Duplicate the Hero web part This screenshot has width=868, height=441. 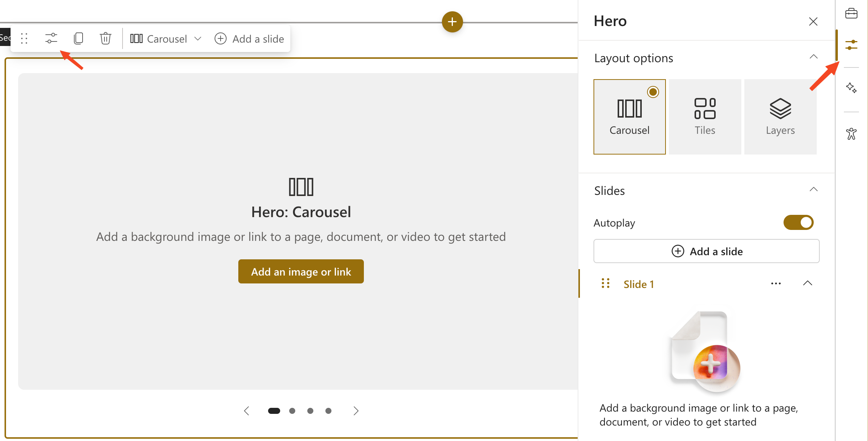point(78,38)
